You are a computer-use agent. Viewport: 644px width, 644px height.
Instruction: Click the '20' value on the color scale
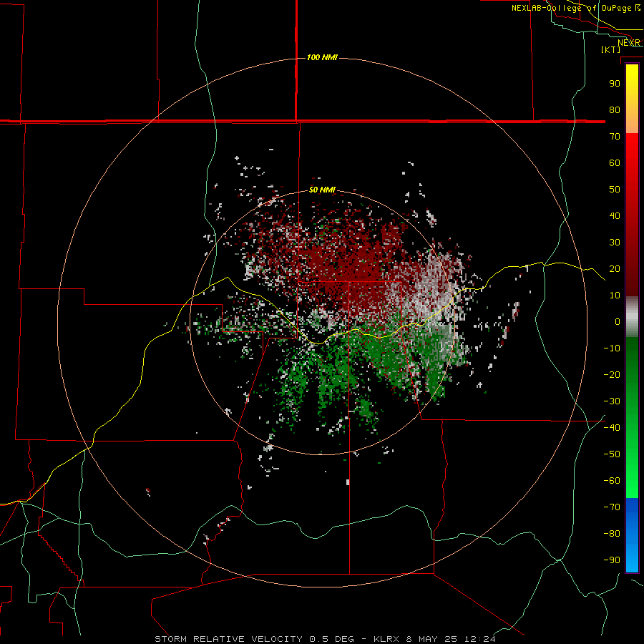point(615,269)
